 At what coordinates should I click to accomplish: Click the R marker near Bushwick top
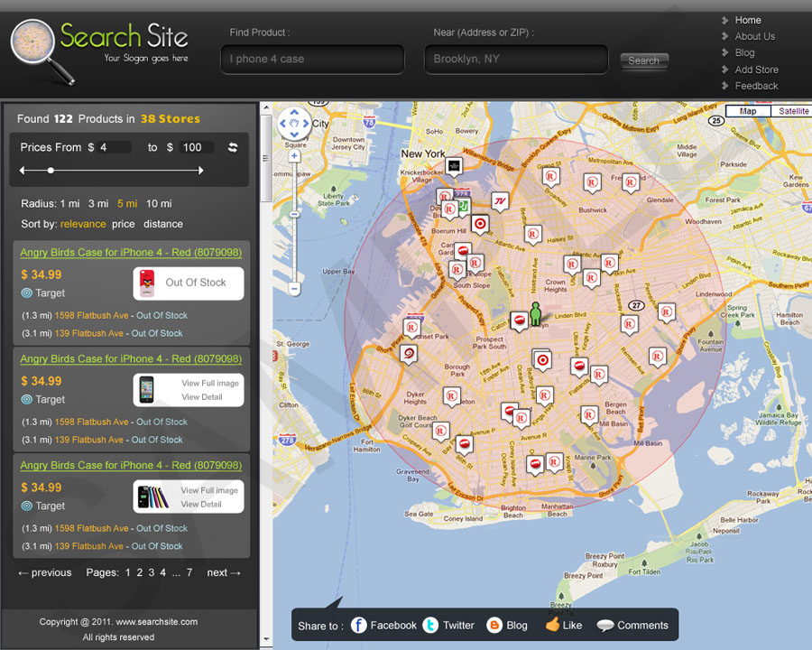591,183
